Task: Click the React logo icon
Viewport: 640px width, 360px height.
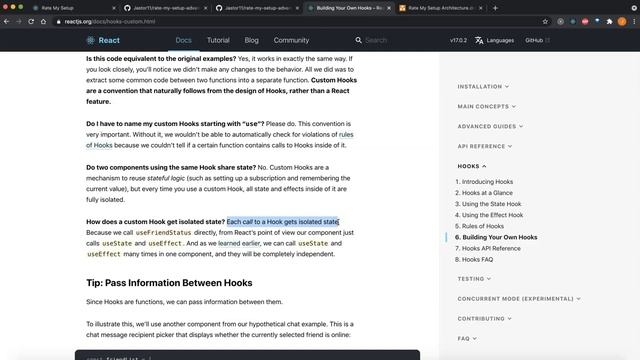Action: point(91,40)
